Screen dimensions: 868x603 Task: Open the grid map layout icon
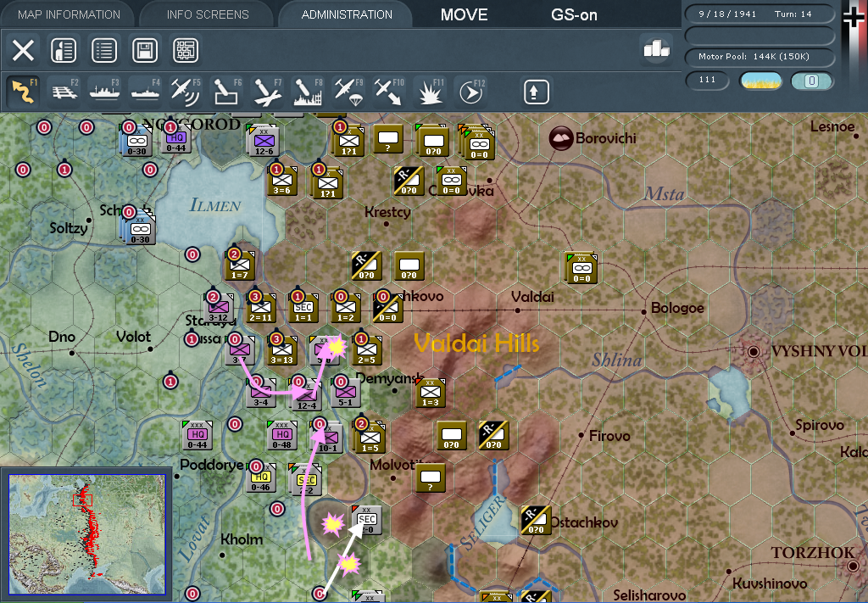186,50
